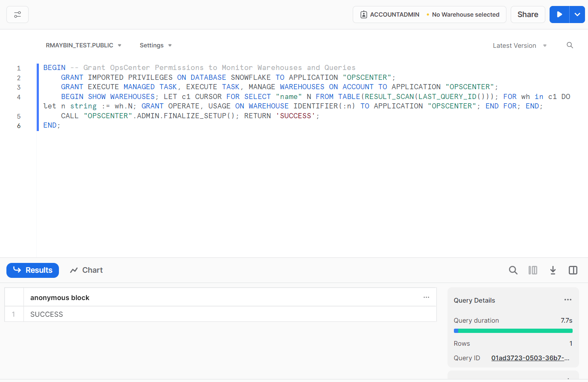Click the let n string code line
This screenshot has height=382, width=588.
(x=293, y=106)
